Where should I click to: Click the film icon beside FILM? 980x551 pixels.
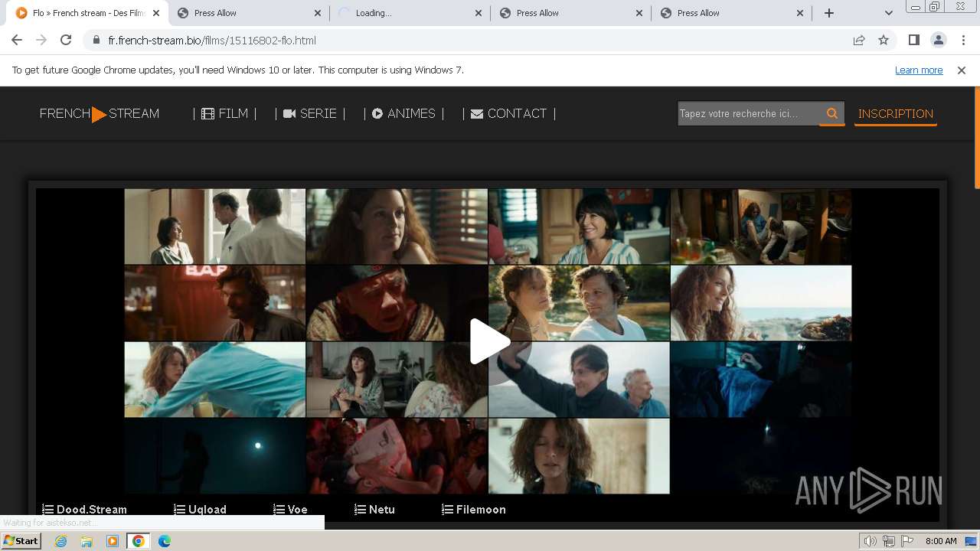pos(207,114)
